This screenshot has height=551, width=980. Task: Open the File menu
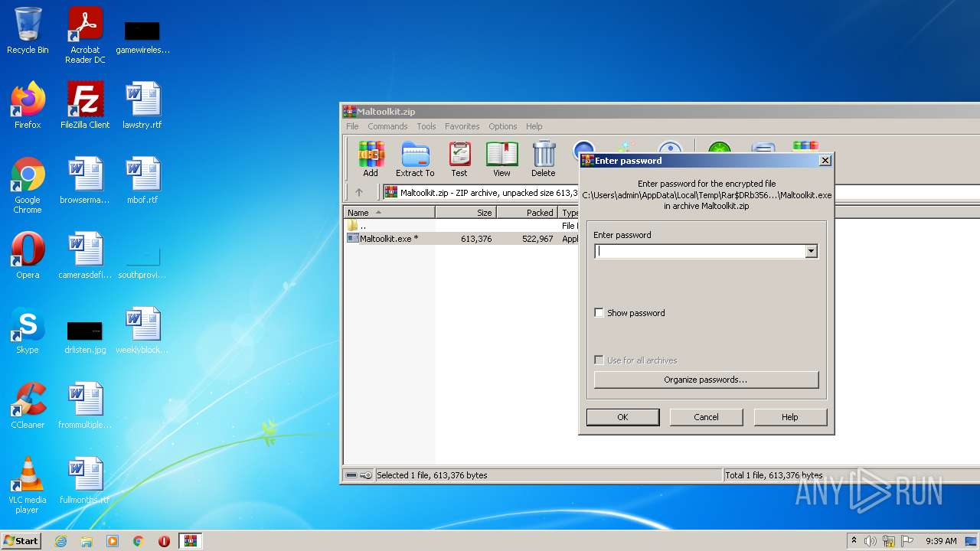click(352, 126)
